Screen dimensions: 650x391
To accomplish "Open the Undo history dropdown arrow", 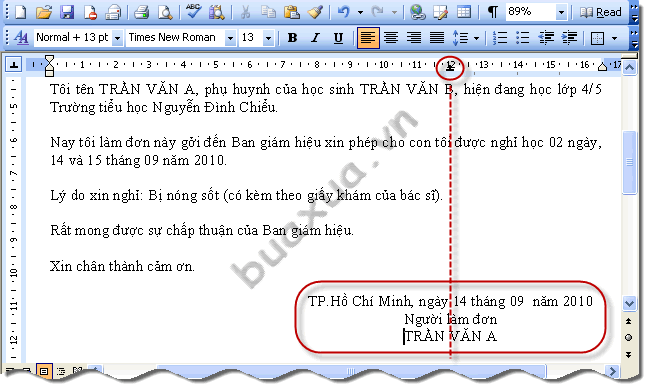I will (360, 12).
